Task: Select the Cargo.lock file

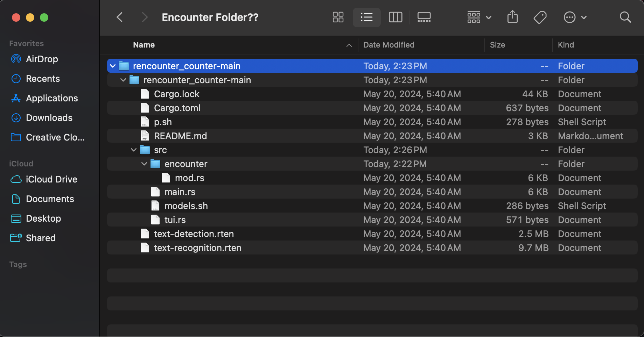Action: pyautogui.click(x=372, y=94)
